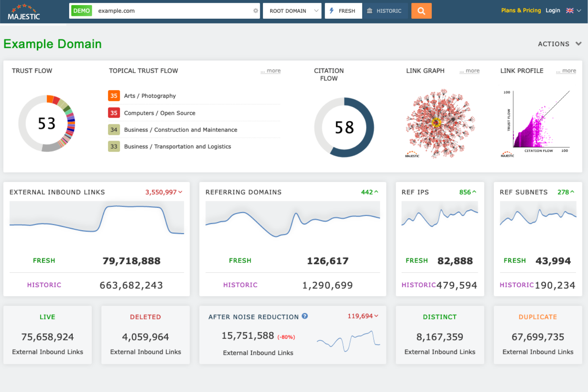The image size is (588, 392).
Task: Click the Login menu item
Action: point(553,10)
